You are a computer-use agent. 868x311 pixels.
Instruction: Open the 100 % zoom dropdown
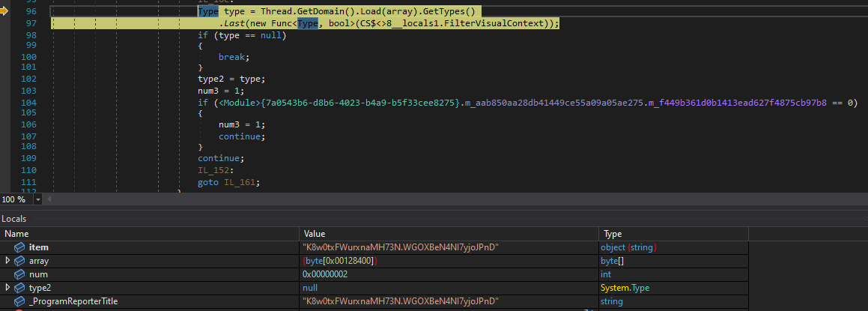pos(38,199)
